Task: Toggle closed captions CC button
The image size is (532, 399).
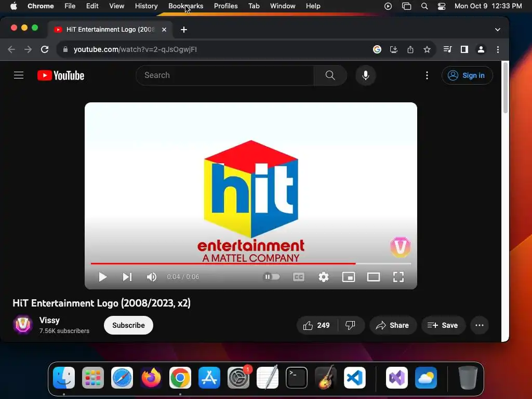Action: pyautogui.click(x=299, y=277)
